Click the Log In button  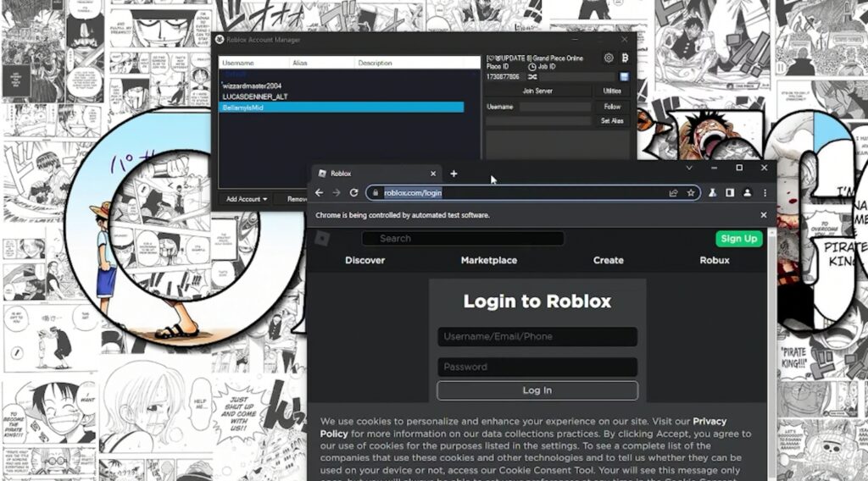(537, 390)
